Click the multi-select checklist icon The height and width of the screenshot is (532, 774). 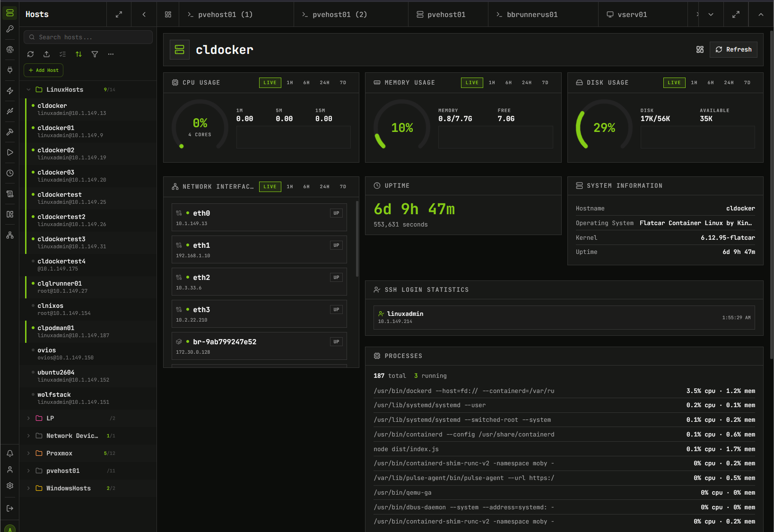point(62,54)
